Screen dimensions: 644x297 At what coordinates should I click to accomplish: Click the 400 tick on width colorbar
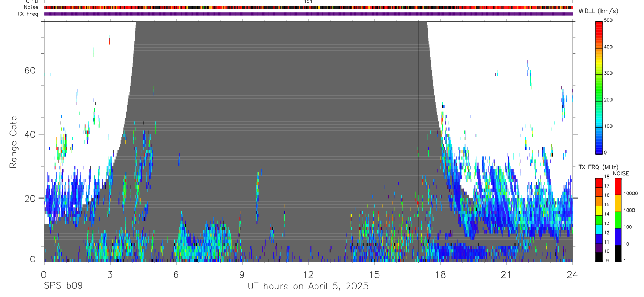coord(608,47)
